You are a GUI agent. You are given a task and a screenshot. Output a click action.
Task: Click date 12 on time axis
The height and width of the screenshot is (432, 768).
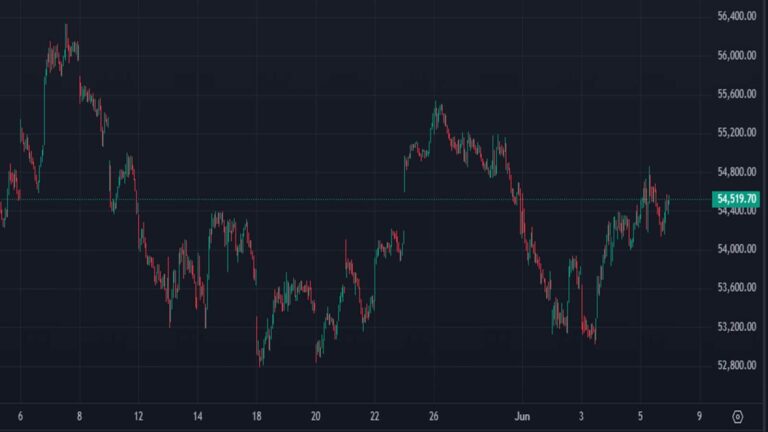(x=139, y=416)
